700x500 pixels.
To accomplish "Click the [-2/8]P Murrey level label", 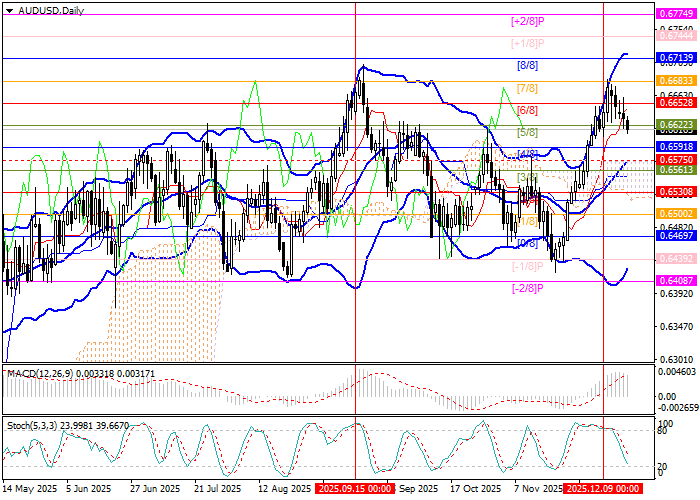I will [x=528, y=288].
